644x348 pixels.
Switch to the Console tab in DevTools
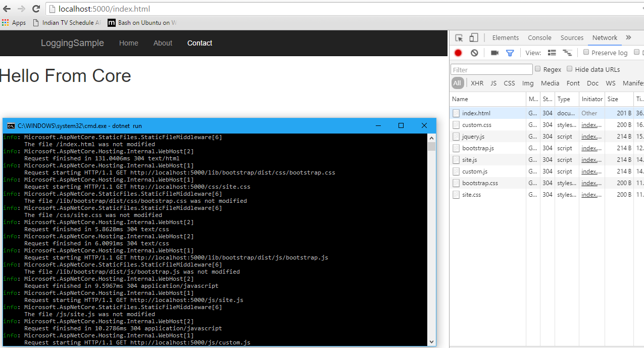539,38
